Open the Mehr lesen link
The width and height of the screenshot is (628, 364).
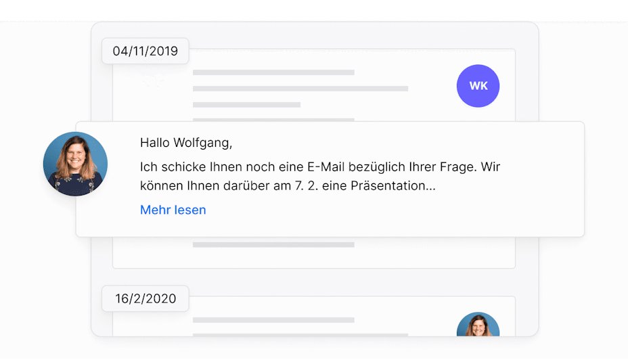click(x=173, y=210)
